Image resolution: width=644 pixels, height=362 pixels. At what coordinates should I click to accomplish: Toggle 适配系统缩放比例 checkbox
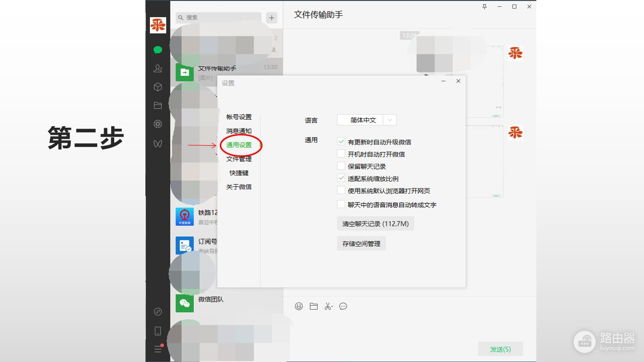(x=341, y=178)
